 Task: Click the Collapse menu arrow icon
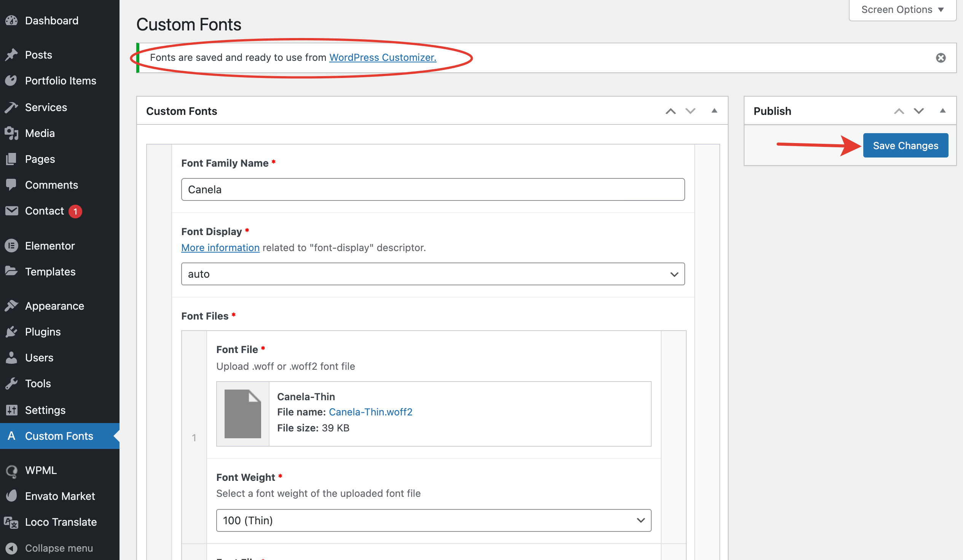tap(11, 548)
